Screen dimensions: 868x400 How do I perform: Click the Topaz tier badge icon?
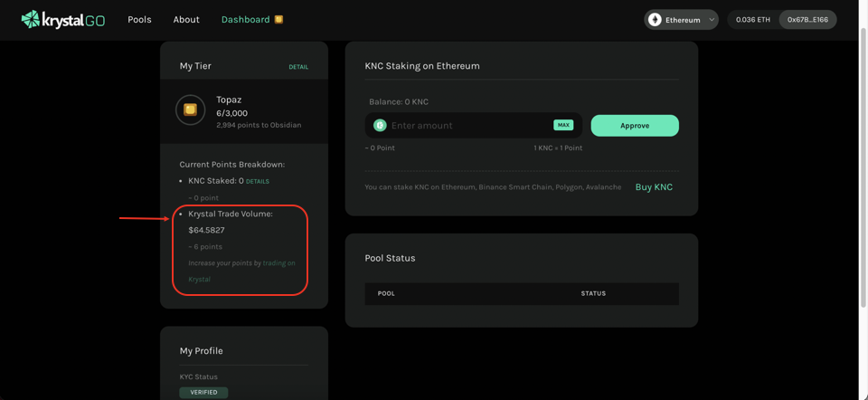pyautogui.click(x=190, y=110)
